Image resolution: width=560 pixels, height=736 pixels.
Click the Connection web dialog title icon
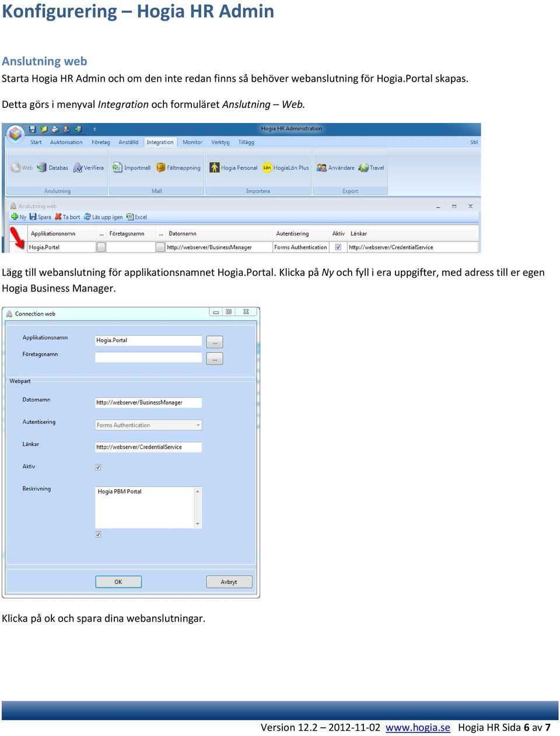pyautogui.click(x=9, y=314)
